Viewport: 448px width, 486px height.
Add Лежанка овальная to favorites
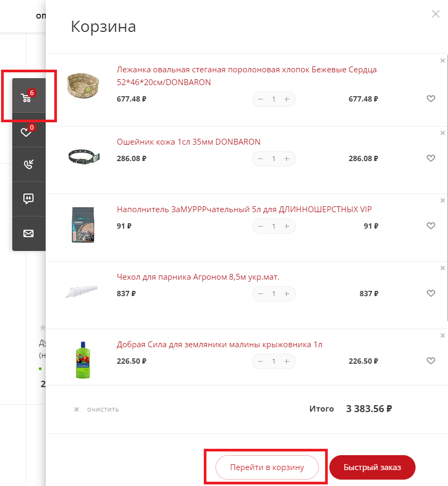(431, 99)
